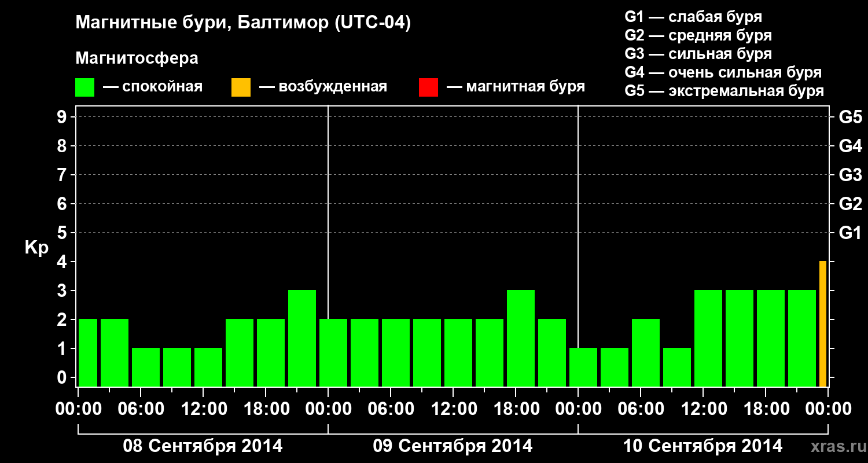The image size is (868, 463).
Task: Select the 'G4 — очень сильная буря' legend line
Action: coord(723,72)
